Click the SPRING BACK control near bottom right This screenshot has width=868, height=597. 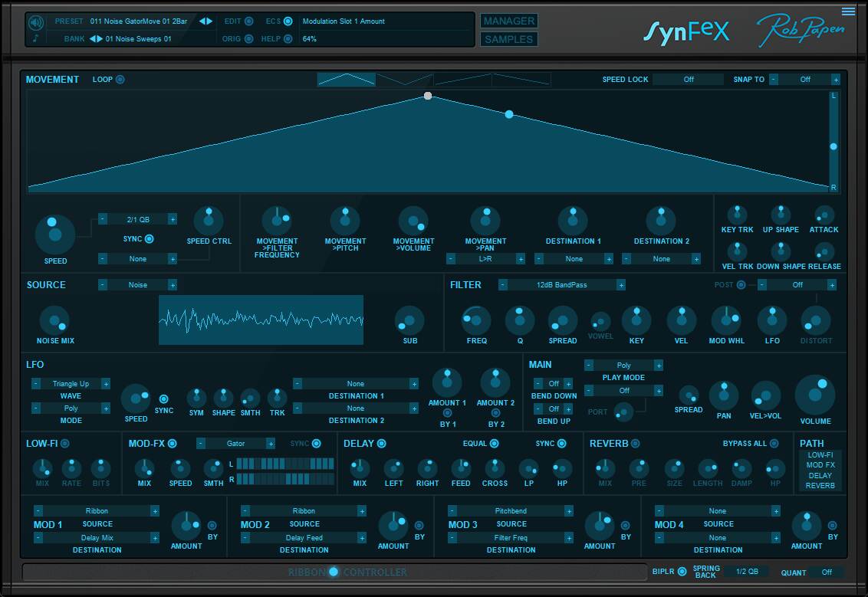coord(705,572)
